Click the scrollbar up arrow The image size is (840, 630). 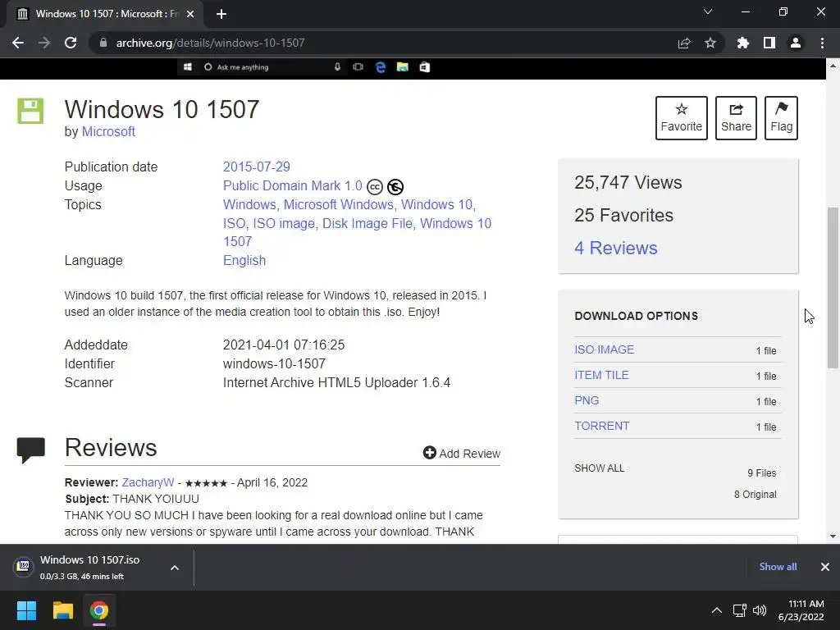coord(833,66)
